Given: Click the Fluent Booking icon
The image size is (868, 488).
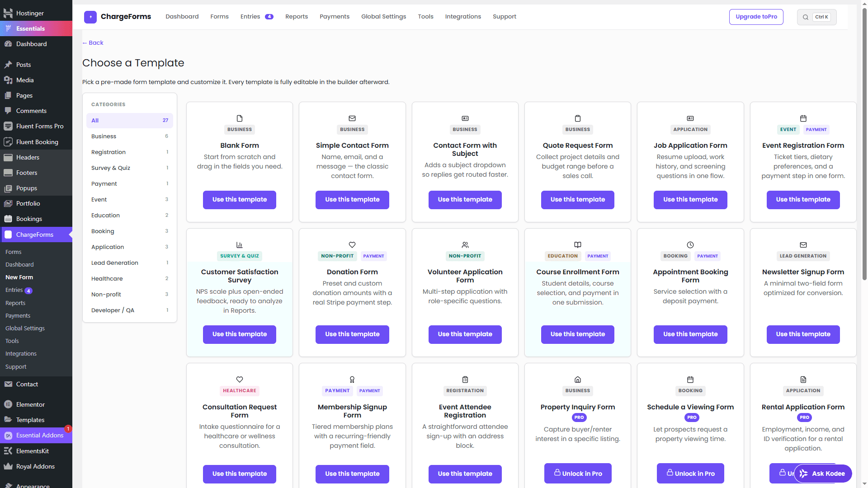Looking at the screenshot, I should [8, 142].
